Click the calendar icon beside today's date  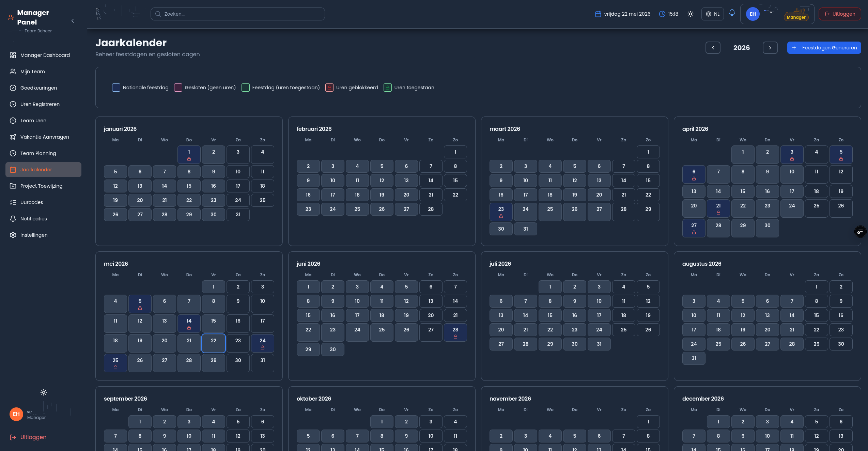click(598, 14)
